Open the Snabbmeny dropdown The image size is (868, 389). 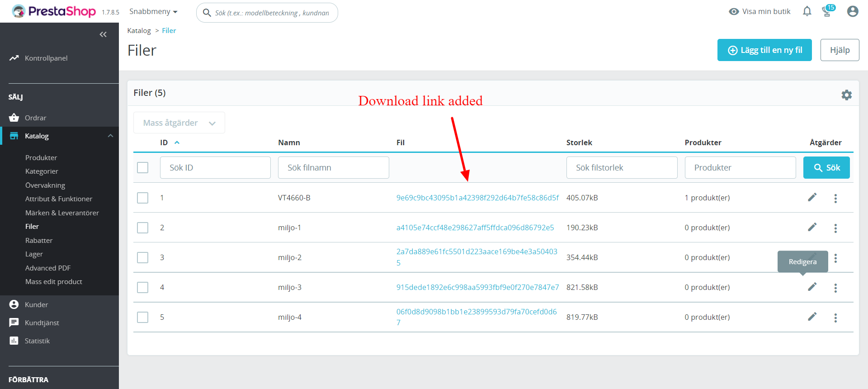tap(153, 11)
